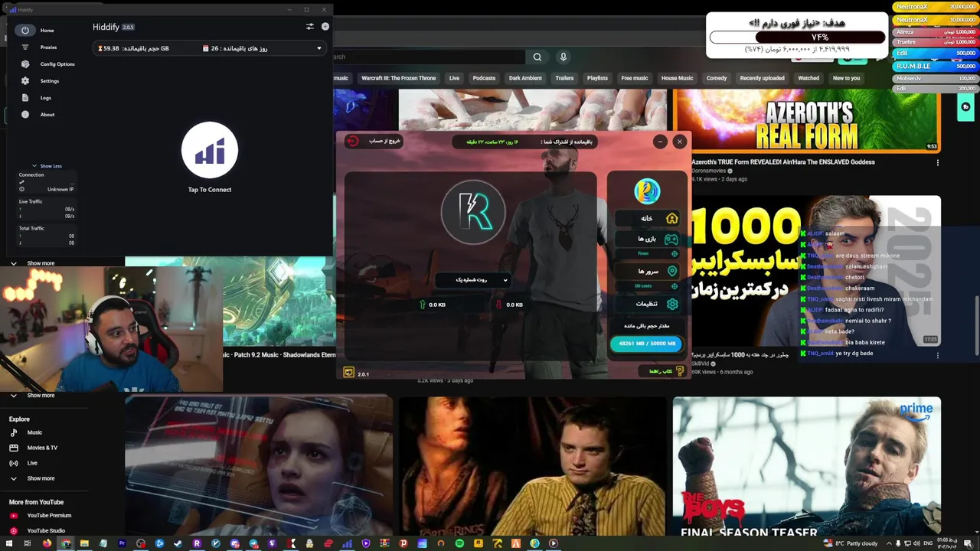Image resolution: width=980 pixels, height=551 pixels.
Task: Select the House Music filter chip
Action: click(677, 78)
